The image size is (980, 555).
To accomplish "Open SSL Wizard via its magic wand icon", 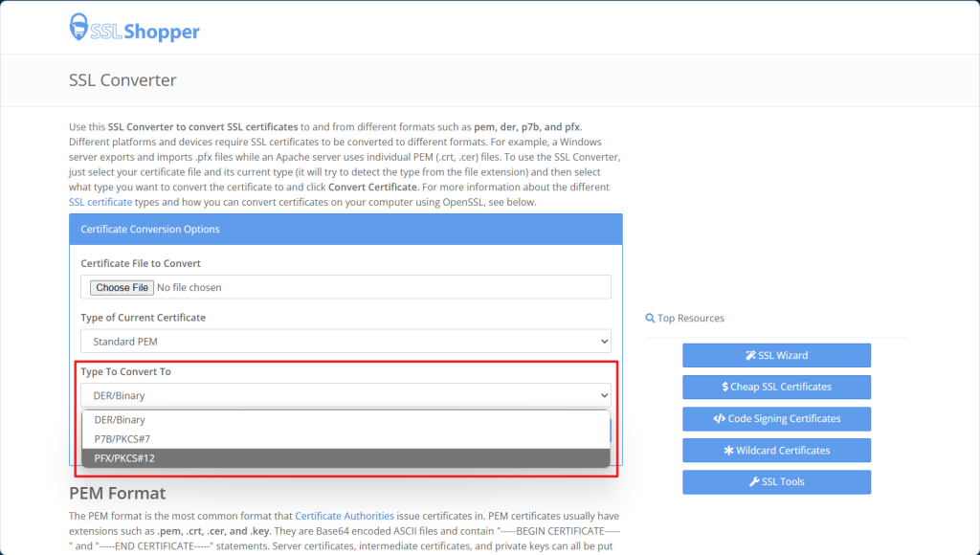I will (x=751, y=355).
